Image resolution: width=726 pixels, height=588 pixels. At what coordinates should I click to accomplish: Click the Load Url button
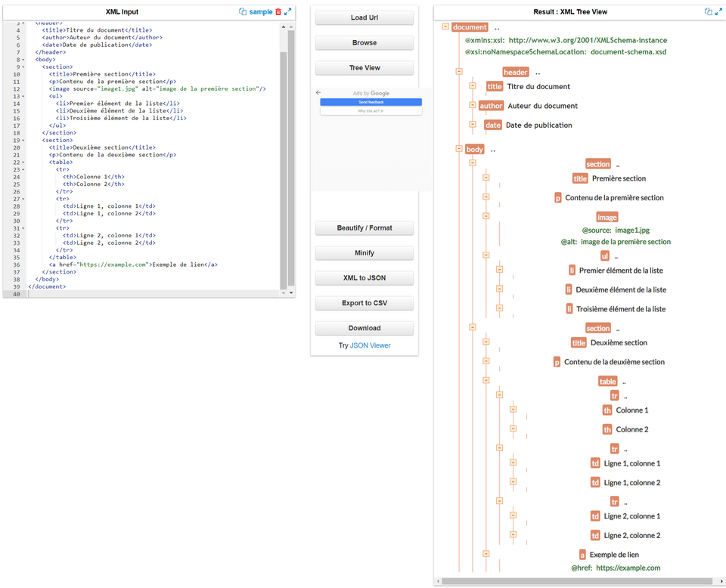tap(365, 17)
